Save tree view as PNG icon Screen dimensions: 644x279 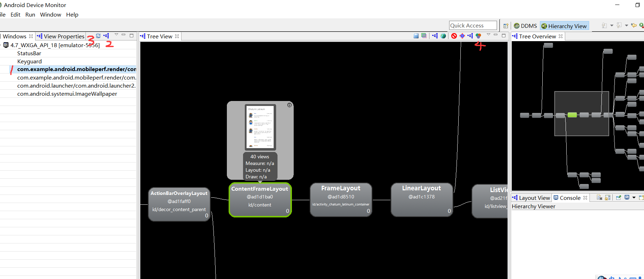[416, 36]
